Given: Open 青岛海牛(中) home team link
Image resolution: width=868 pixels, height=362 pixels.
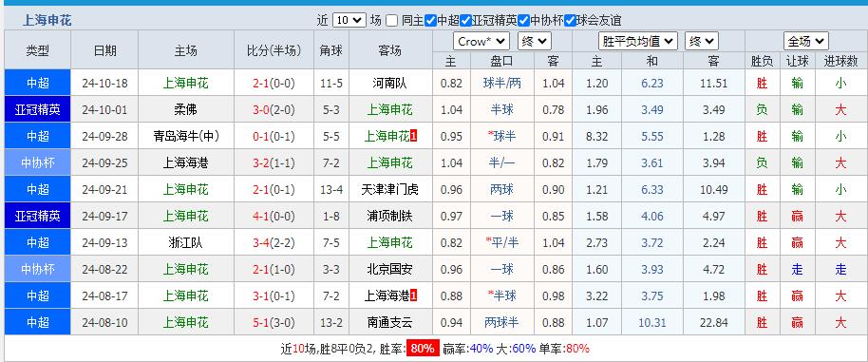Looking at the screenshot, I should pos(185,136).
